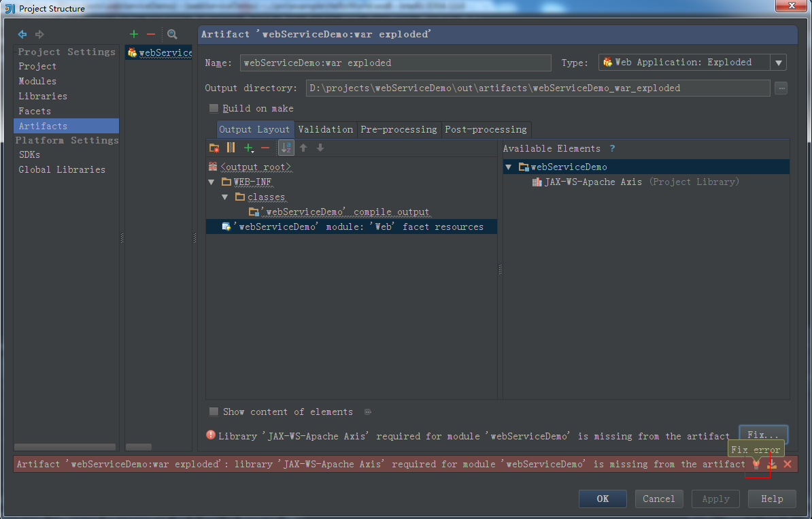
Task: Select JAX-WS-Apache Axis project library row
Action: point(646,182)
